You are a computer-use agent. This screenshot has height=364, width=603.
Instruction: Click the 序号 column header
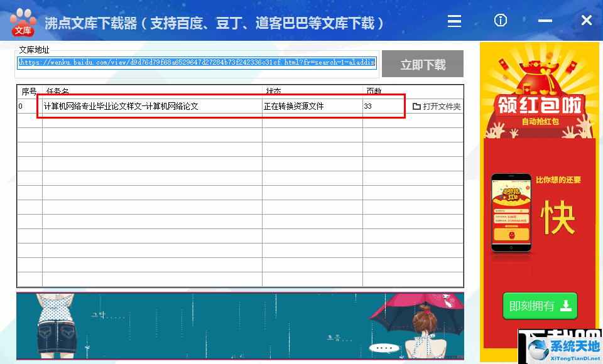pos(30,92)
